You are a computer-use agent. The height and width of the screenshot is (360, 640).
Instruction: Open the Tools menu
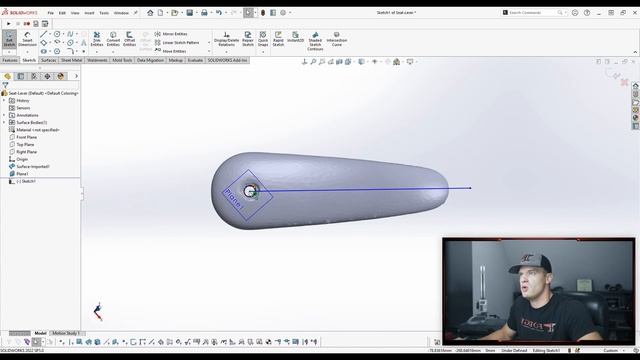tap(104, 13)
